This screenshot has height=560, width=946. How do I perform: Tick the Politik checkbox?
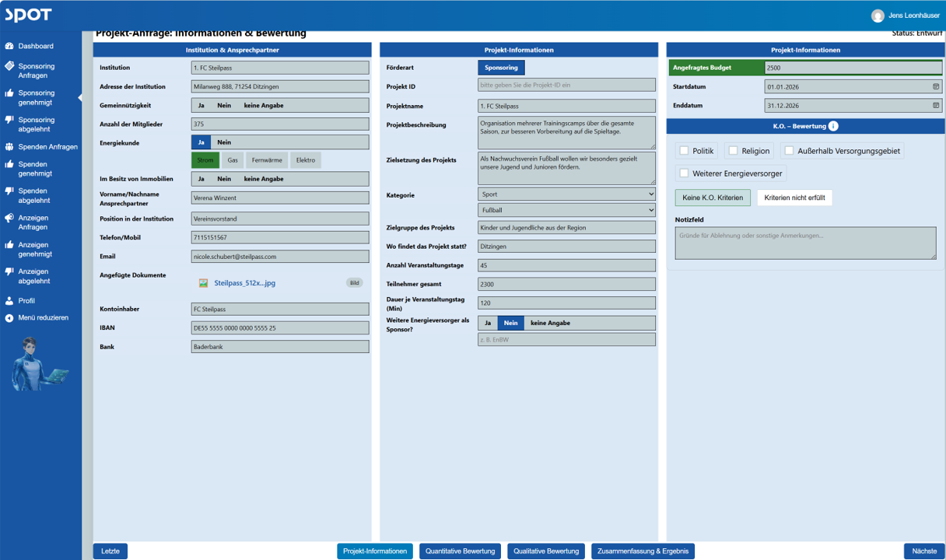[684, 151]
